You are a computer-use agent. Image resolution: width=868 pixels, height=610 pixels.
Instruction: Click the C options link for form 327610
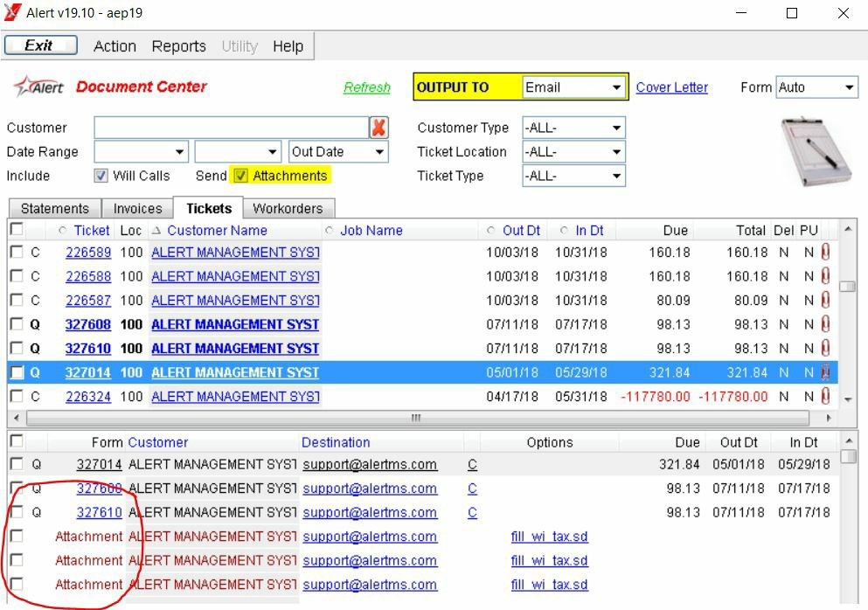(x=472, y=513)
